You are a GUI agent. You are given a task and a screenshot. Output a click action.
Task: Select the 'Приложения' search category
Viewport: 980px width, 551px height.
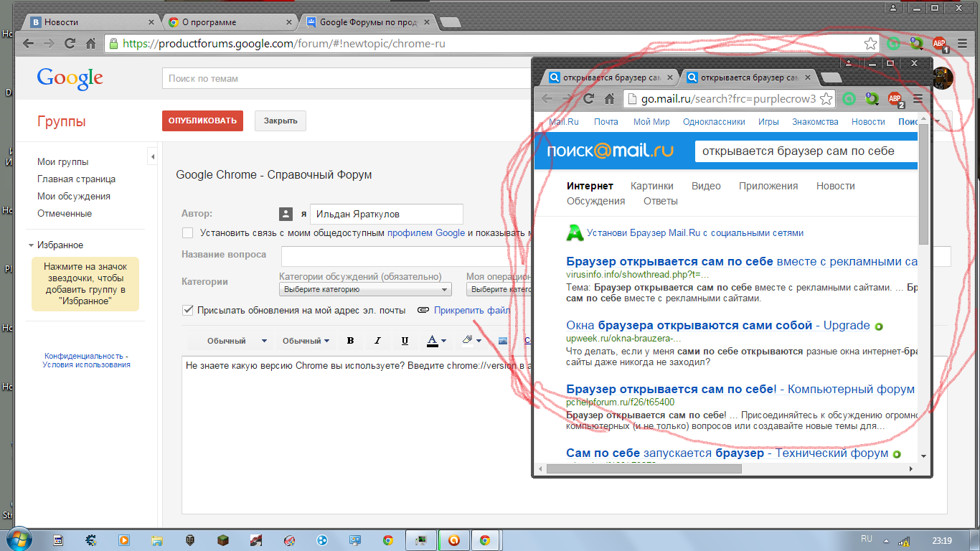click(768, 186)
